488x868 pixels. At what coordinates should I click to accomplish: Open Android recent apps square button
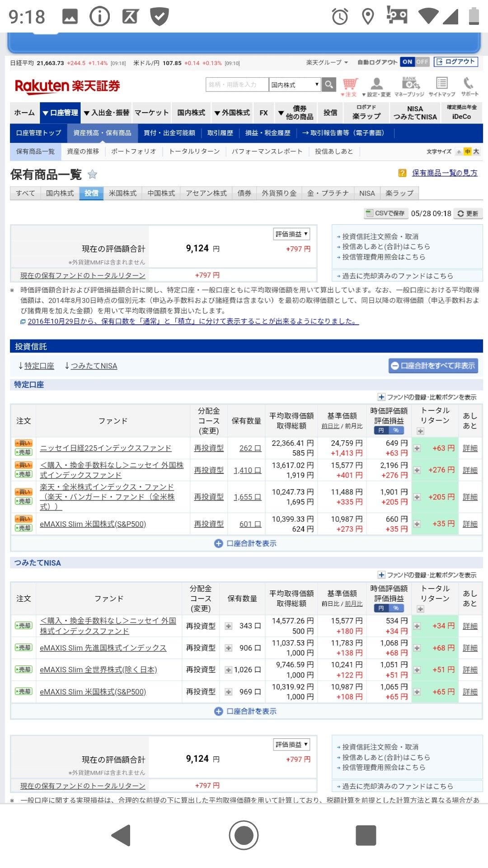pyautogui.click(x=366, y=835)
